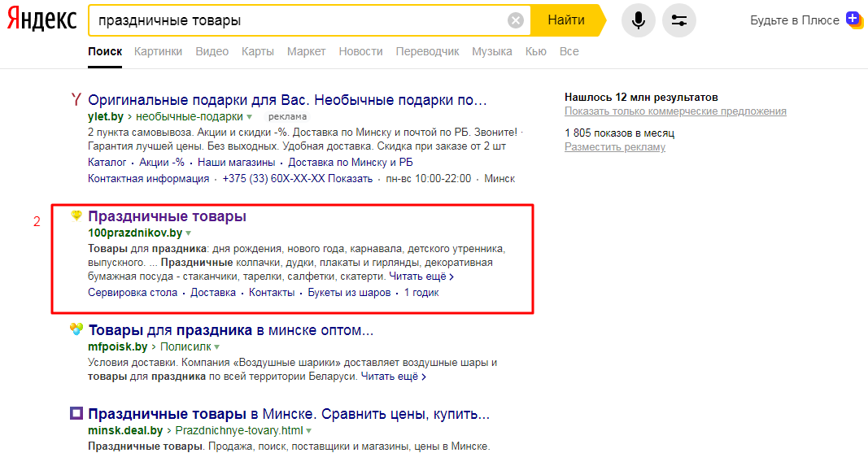Click the Будьте в Плюсе link
The height and width of the screenshot is (453, 868).
tap(794, 20)
